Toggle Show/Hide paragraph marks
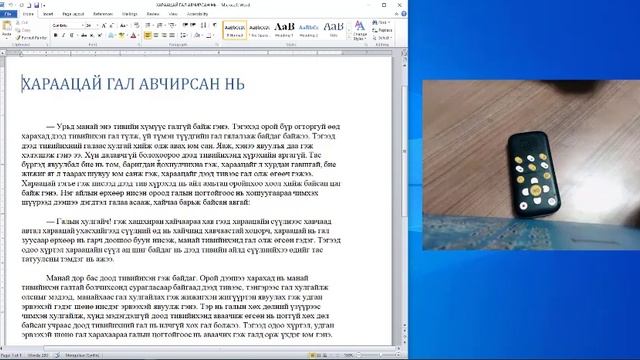 pos(214,25)
